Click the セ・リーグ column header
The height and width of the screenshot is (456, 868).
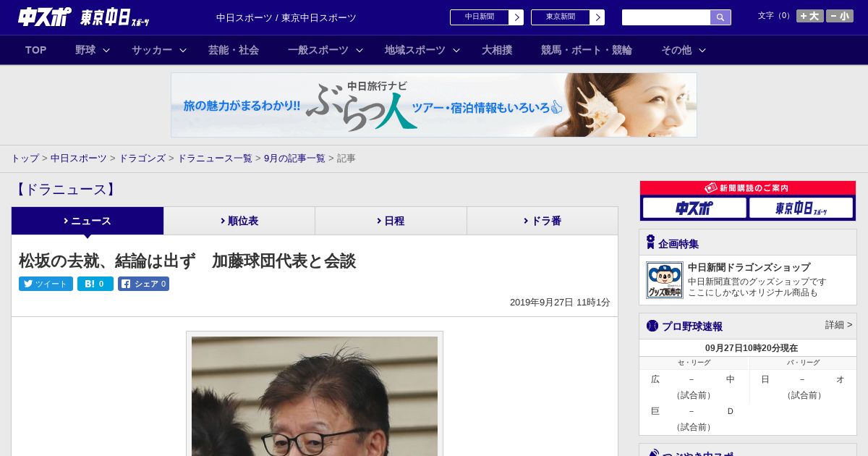point(694,363)
